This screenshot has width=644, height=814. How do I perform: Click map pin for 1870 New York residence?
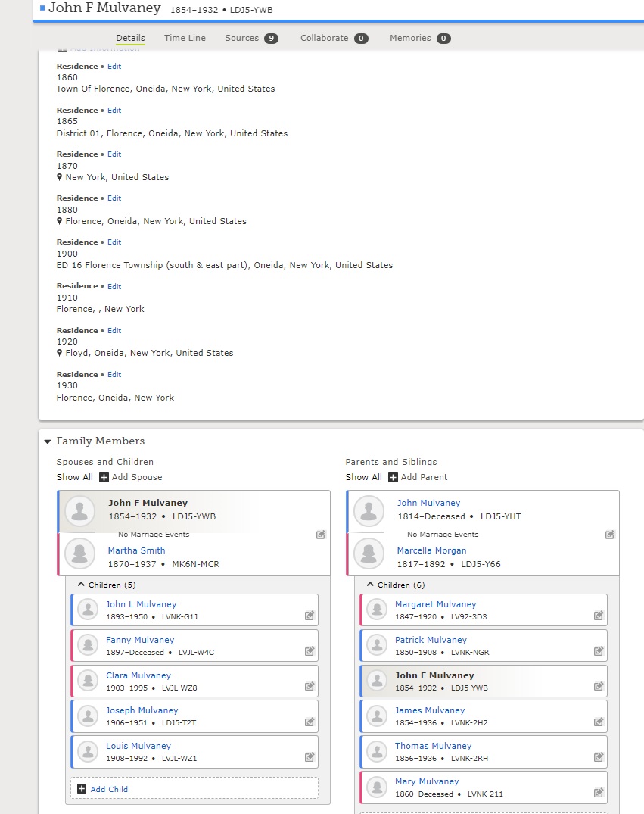[60, 177]
